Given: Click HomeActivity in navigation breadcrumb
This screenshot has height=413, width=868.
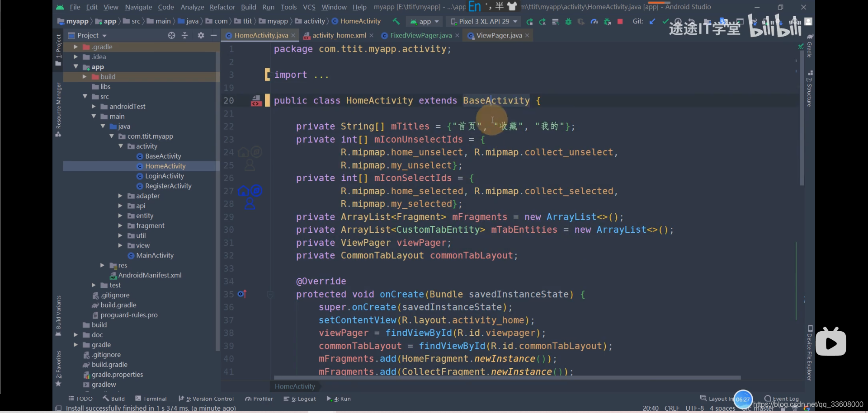Looking at the screenshot, I should pos(356,21).
